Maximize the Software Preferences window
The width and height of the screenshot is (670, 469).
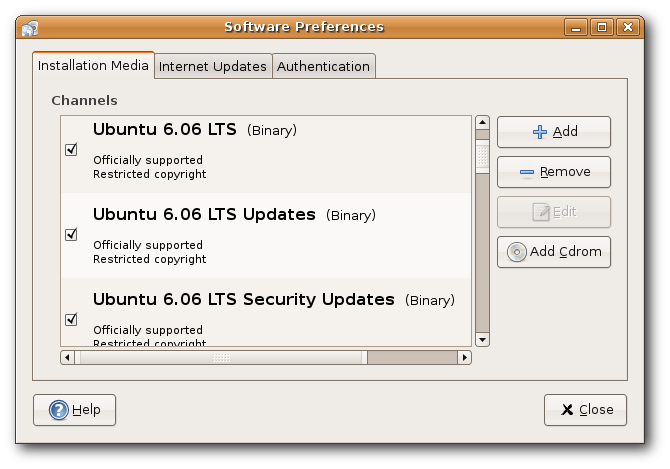(x=602, y=28)
